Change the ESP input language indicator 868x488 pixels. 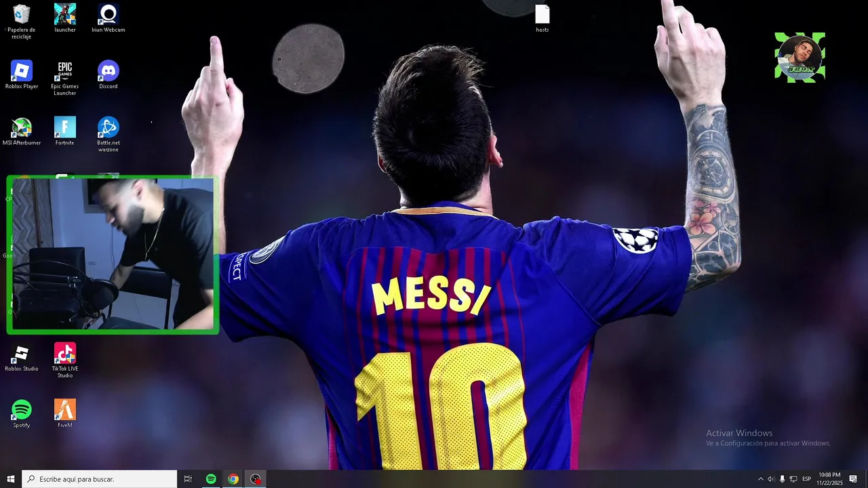pyautogui.click(x=807, y=479)
